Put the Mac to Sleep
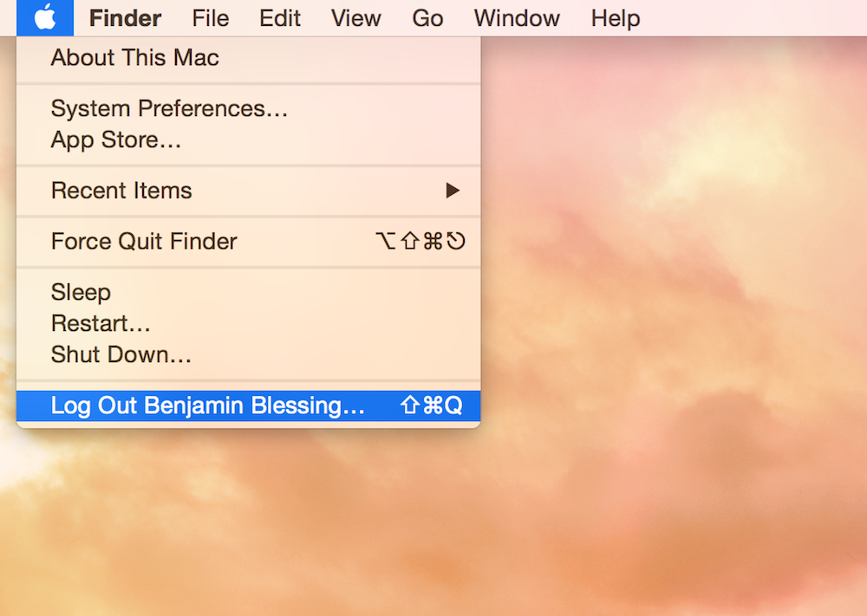The width and height of the screenshot is (867, 616). click(248, 292)
